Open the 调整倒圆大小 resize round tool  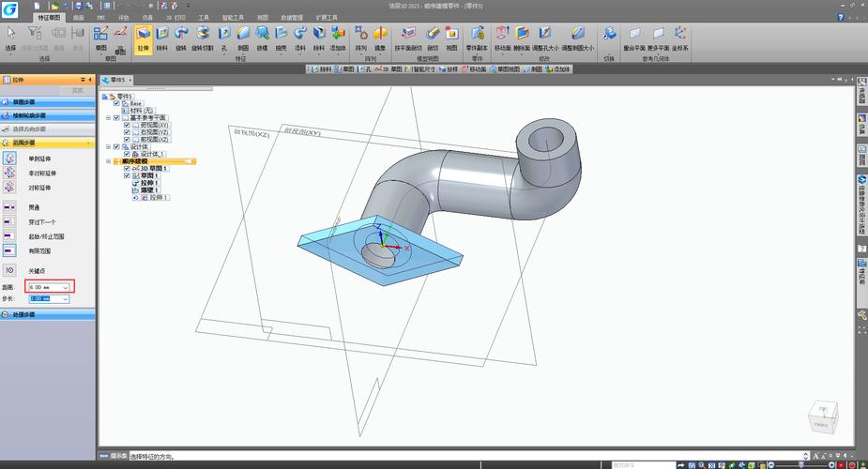pos(578,38)
